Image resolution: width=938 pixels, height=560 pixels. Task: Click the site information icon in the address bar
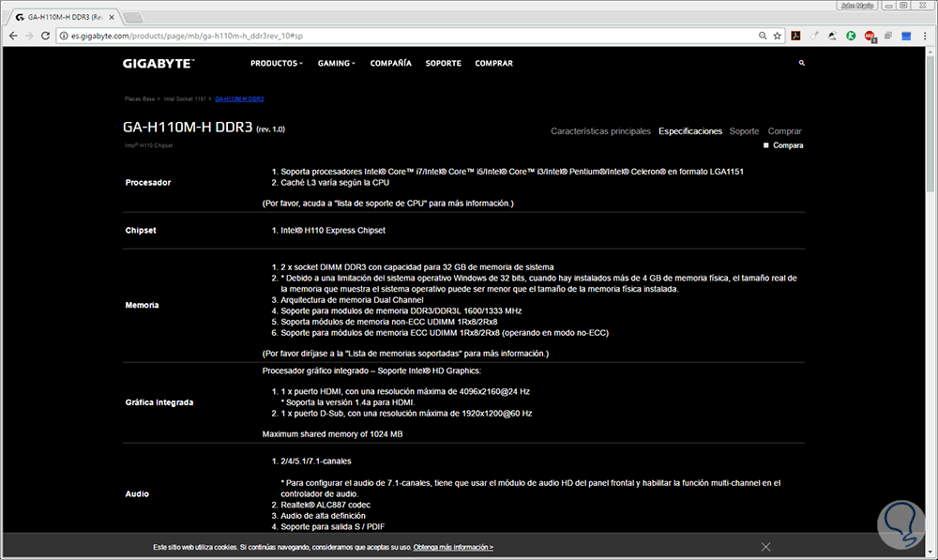point(64,36)
